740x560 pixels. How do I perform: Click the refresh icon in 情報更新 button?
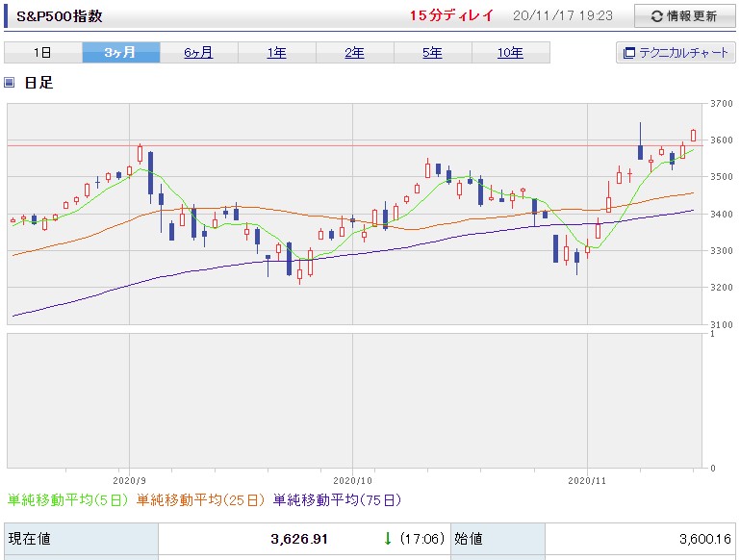click(x=657, y=16)
